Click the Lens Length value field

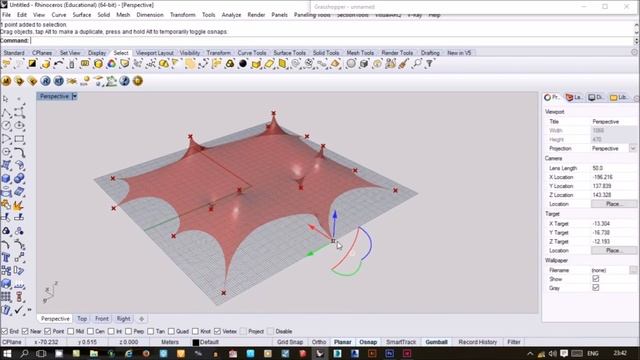coord(613,168)
